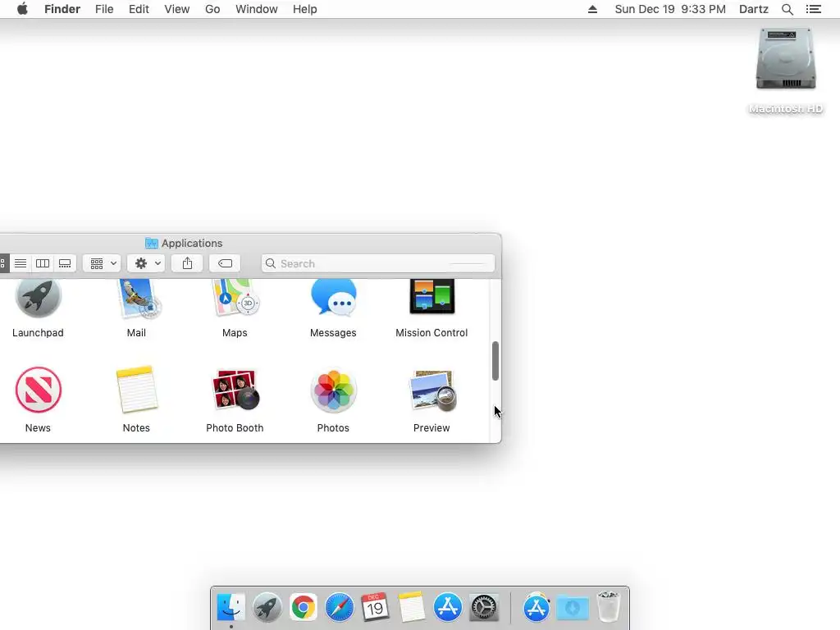
Task: Open App Store from the Dock
Action: (x=447, y=607)
